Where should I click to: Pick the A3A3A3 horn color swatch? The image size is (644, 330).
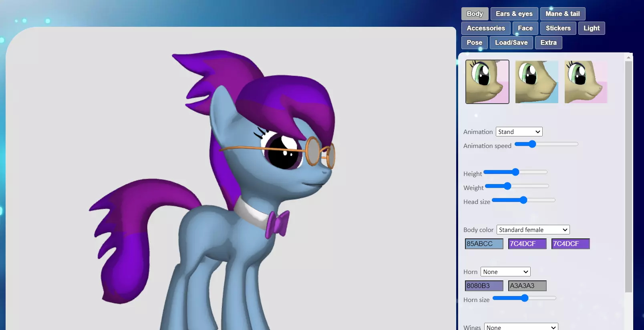pyautogui.click(x=527, y=286)
